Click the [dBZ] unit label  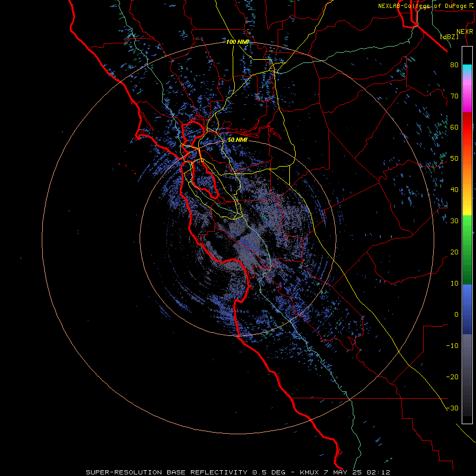(449, 37)
